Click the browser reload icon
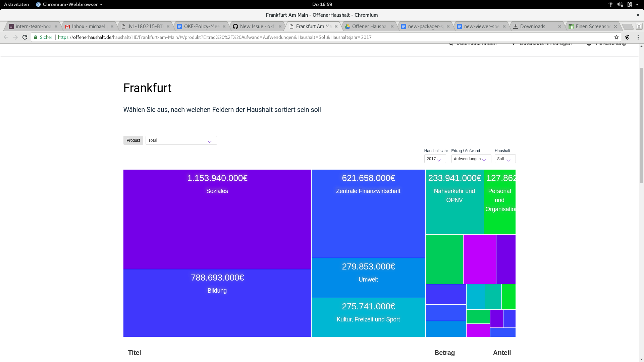The width and height of the screenshot is (644, 362). click(25, 37)
